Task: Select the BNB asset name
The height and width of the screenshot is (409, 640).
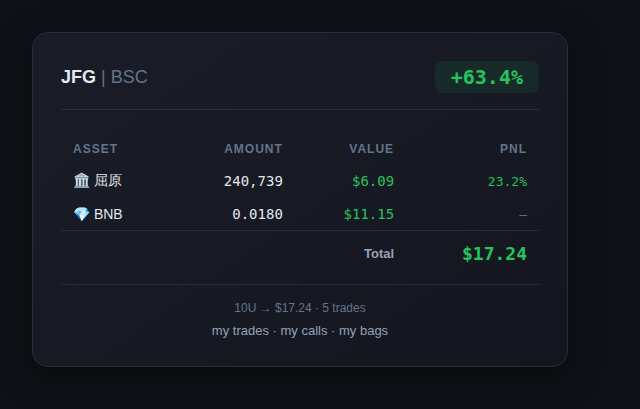Action: coord(108,214)
